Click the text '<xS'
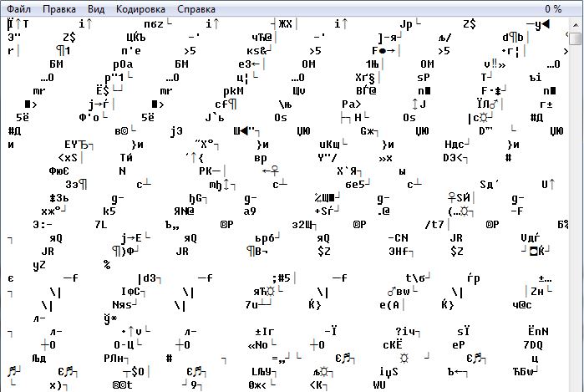This screenshot has width=584, height=392. coord(68,158)
